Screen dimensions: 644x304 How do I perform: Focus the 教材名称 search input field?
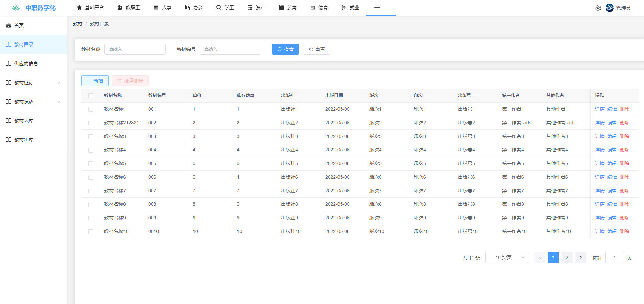[x=135, y=49]
